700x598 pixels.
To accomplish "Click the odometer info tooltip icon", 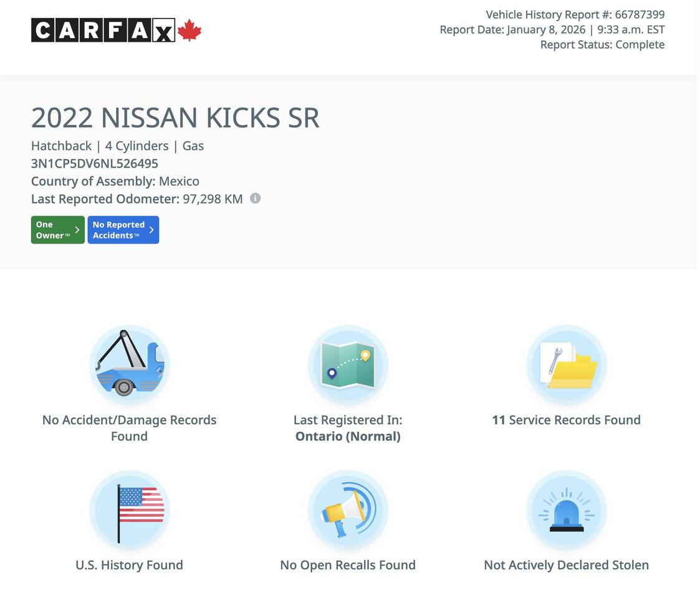I will pyautogui.click(x=254, y=197).
